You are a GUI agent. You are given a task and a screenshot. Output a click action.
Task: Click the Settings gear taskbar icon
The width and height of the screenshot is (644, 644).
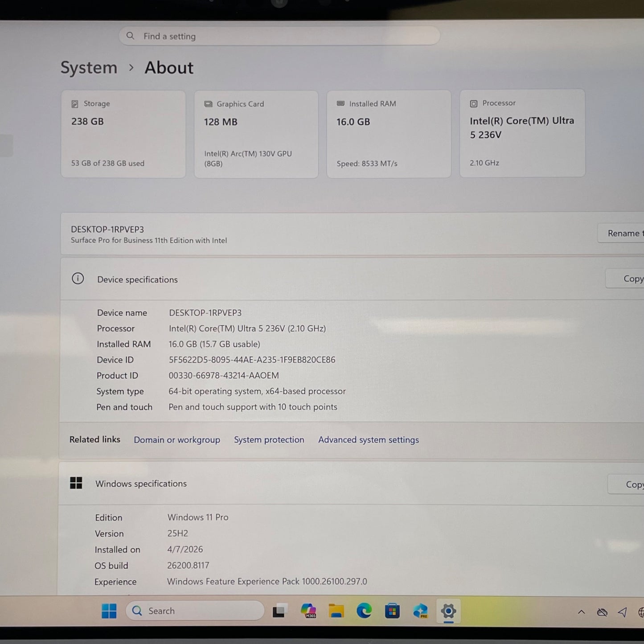click(448, 611)
